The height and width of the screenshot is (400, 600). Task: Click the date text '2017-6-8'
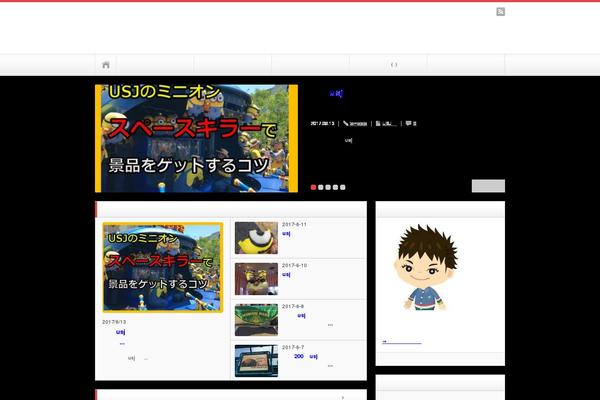[293, 306]
